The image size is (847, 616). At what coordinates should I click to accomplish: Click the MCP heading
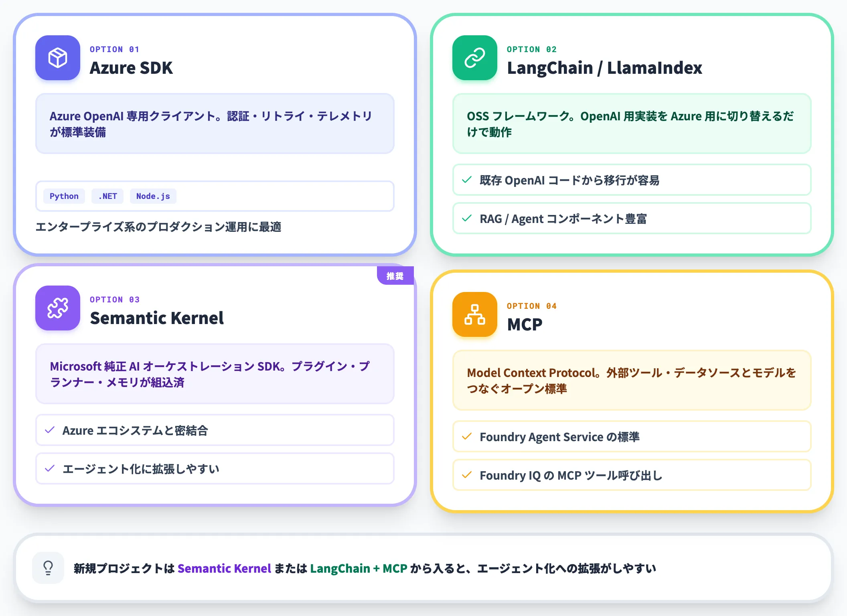pyautogui.click(x=525, y=324)
